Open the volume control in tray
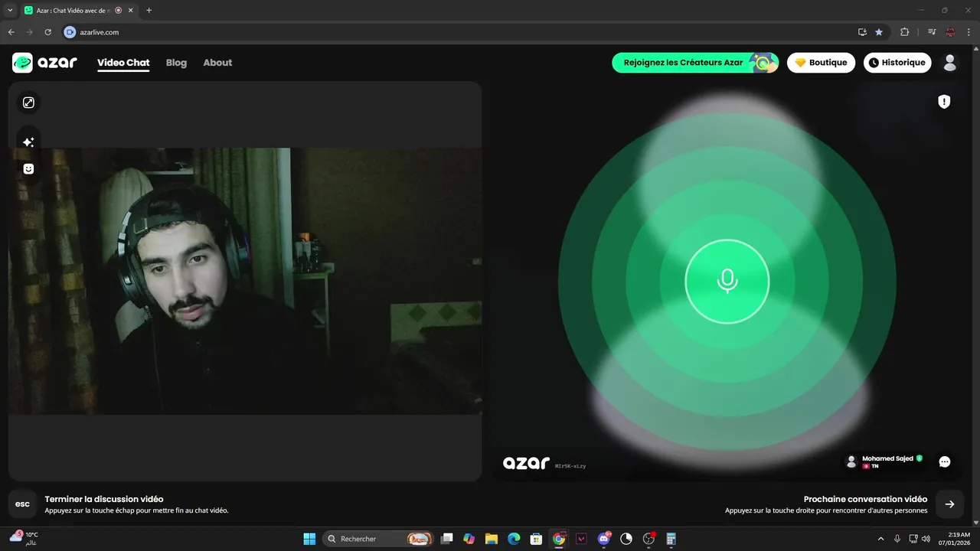The width and height of the screenshot is (980, 551). tap(926, 539)
